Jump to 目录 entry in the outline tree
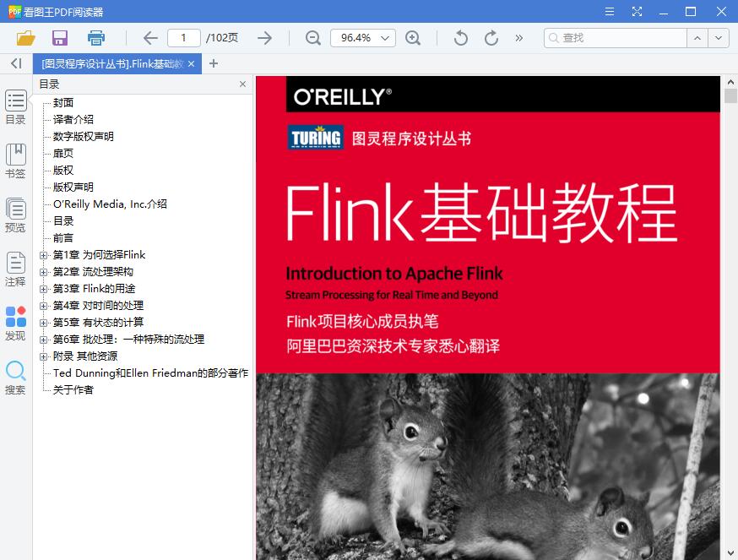738x560 pixels. tap(63, 221)
